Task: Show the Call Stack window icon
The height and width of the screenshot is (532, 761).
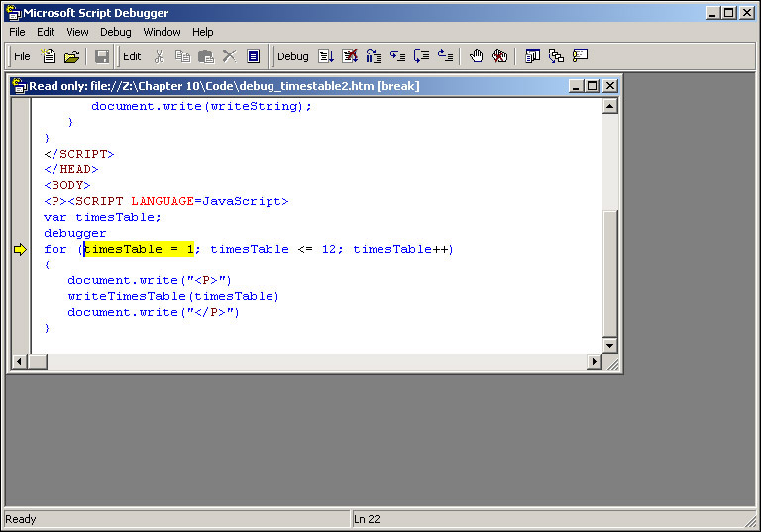Action: (x=556, y=56)
